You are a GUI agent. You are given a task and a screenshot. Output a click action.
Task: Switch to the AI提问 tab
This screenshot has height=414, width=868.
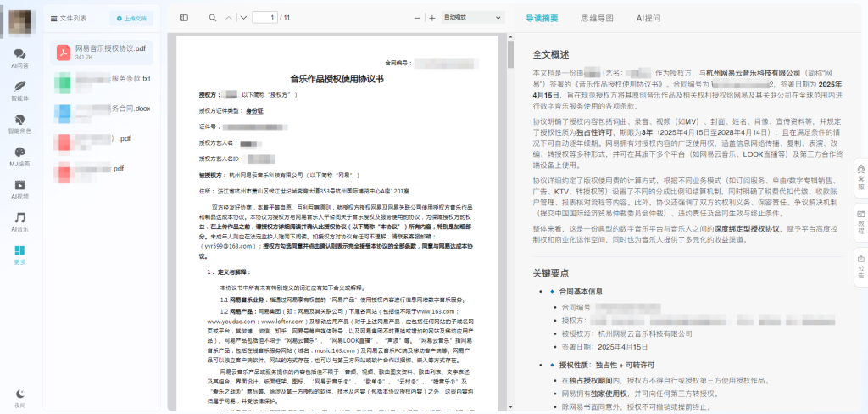648,17
